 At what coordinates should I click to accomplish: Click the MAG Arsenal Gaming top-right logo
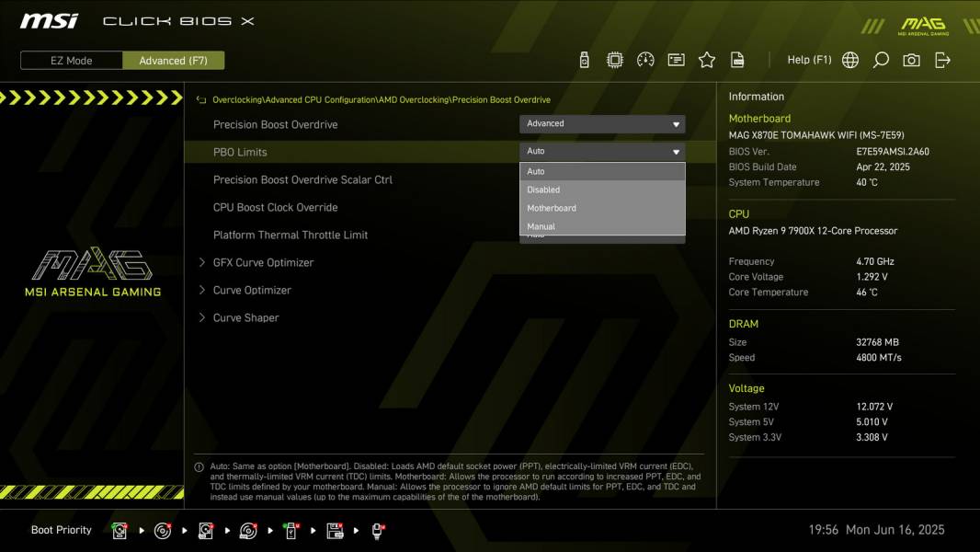pos(924,26)
